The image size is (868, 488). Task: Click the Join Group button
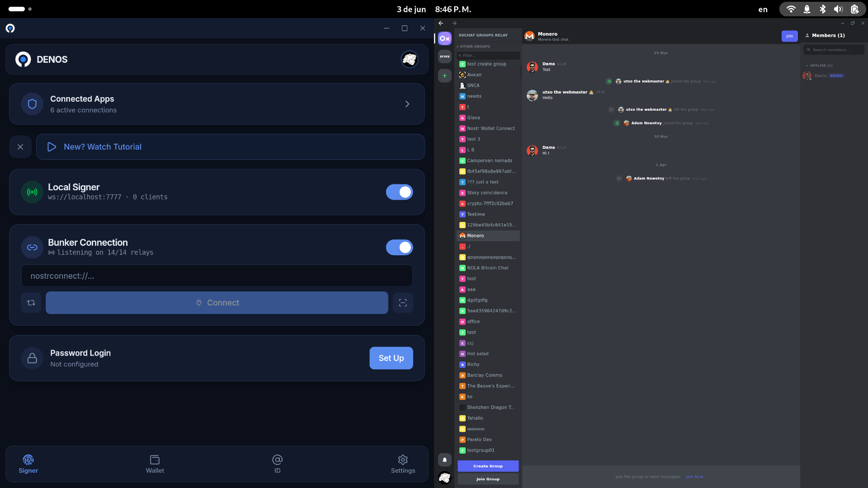pyautogui.click(x=488, y=479)
